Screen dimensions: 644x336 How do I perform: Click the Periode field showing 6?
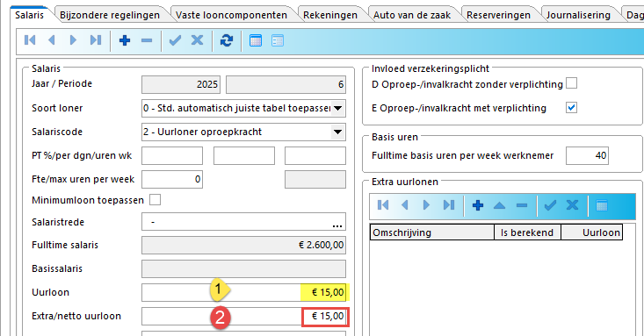click(286, 84)
